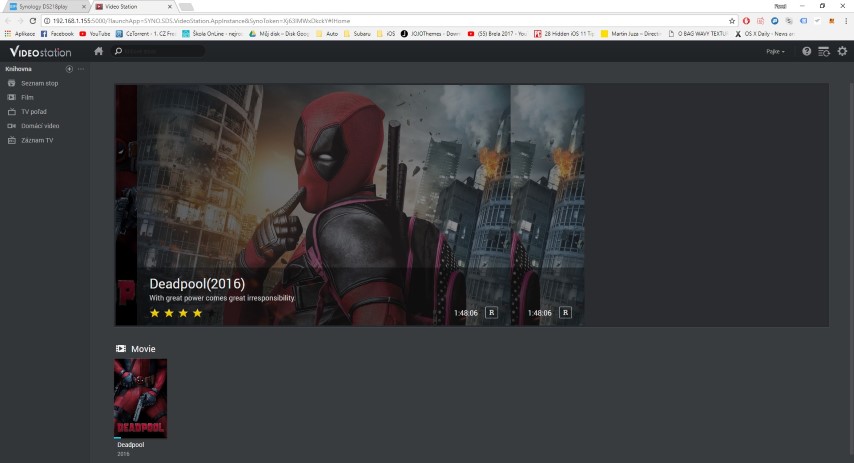The image size is (854, 463).
Task: Click the Opera extension icon
Action: click(x=746, y=21)
